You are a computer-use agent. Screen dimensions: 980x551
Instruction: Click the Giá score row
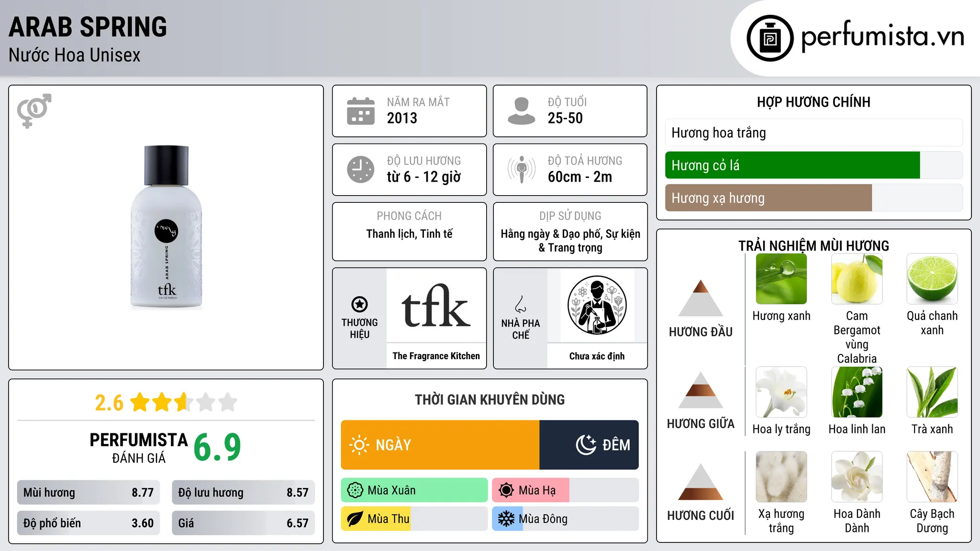(243, 523)
